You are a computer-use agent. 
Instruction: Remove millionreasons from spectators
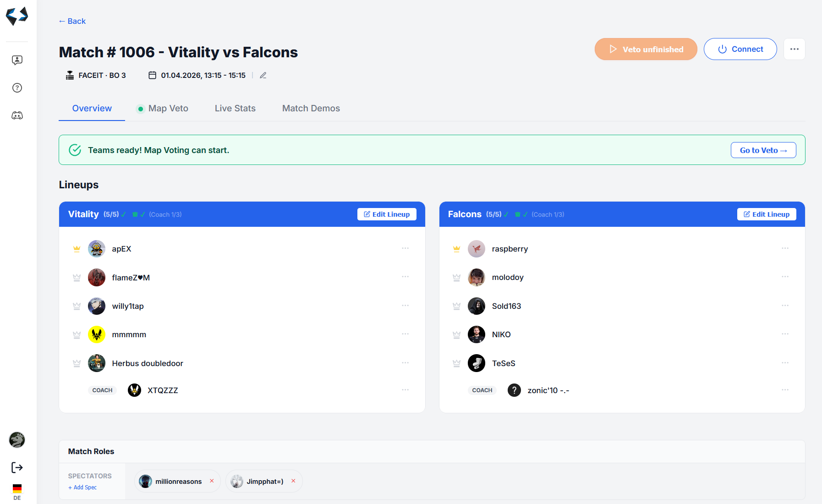tap(212, 481)
